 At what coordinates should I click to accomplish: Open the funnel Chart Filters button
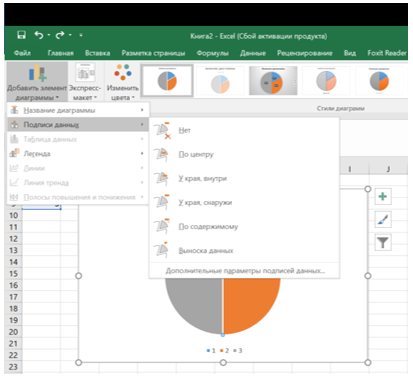pos(383,242)
